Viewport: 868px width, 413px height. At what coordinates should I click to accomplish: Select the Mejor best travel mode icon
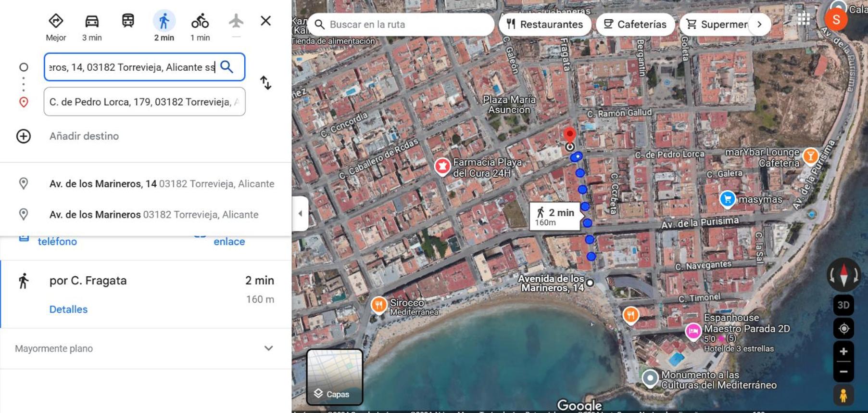point(56,21)
